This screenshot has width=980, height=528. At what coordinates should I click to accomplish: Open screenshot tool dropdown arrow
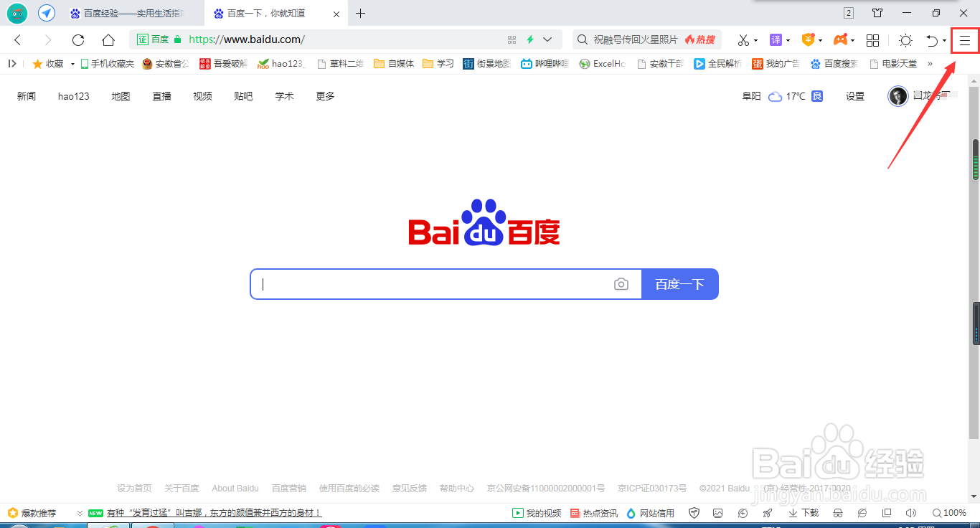[755, 41]
